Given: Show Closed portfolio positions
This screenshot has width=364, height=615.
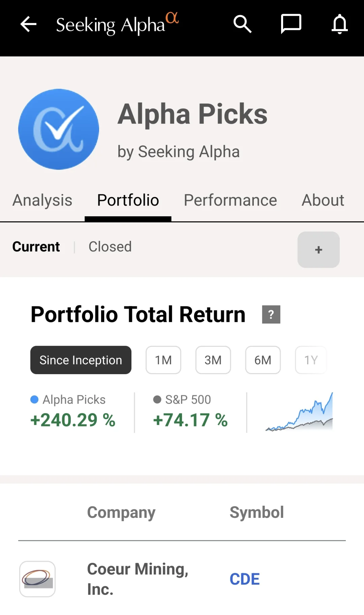Looking at the screenshot, I should point(110,247).
